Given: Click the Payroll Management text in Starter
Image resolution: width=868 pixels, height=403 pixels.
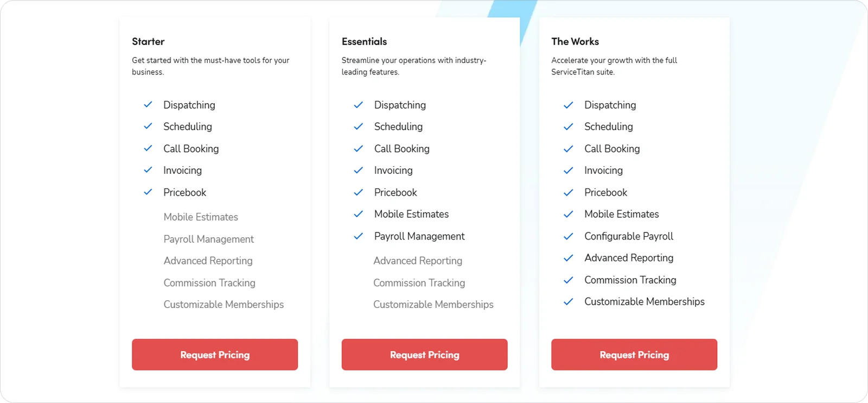Looking at the screenshot, I should tap(208, 239).
